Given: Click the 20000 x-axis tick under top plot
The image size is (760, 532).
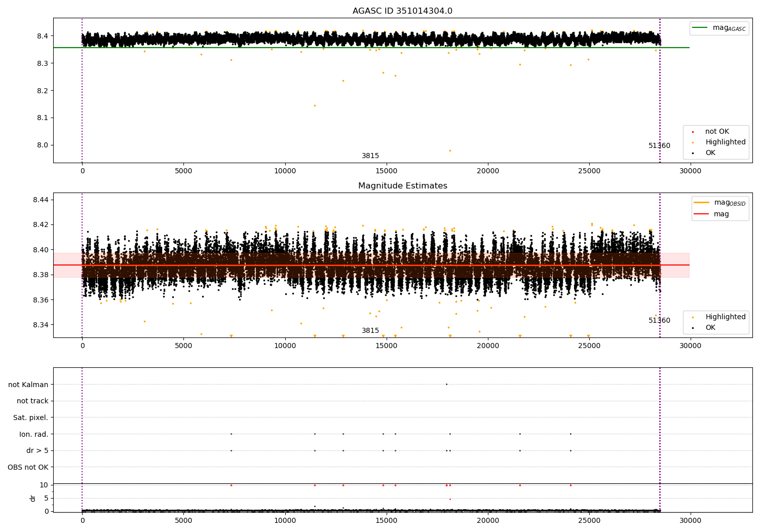Looking at the screenshot, I should (487, 171).
